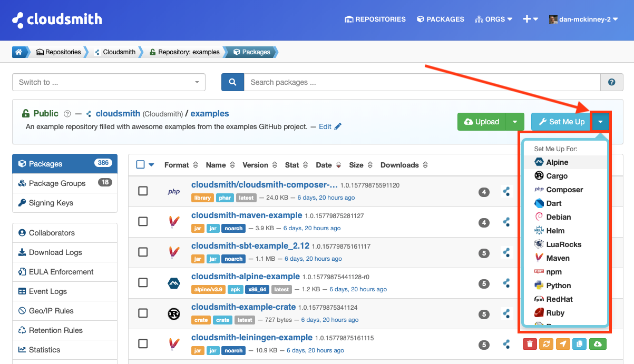The width and height of the screenshot is (634, 364).
Task: Click the Search packages input field
Action: pos(422,82)
